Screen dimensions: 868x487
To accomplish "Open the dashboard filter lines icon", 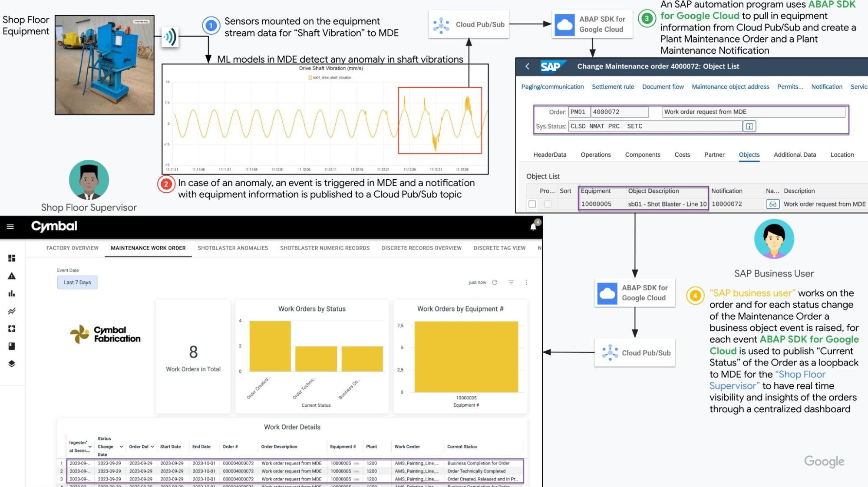I will [x=511, y=283].
